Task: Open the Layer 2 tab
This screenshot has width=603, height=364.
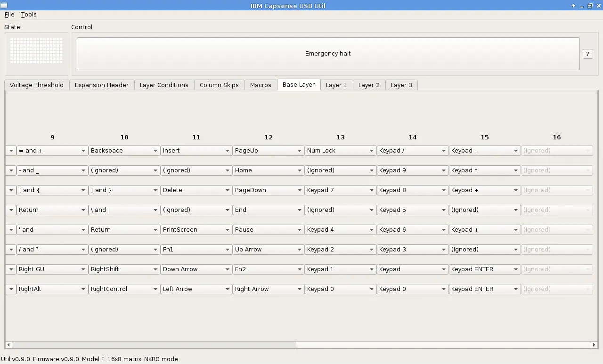Action: 369,85
